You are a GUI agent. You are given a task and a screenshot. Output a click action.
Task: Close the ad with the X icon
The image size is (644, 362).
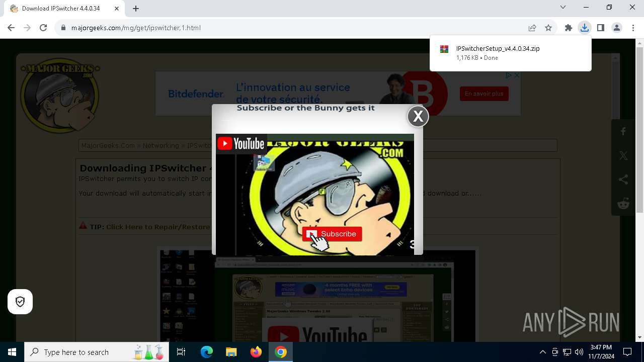pyautogui.click(x=517, y=75)
